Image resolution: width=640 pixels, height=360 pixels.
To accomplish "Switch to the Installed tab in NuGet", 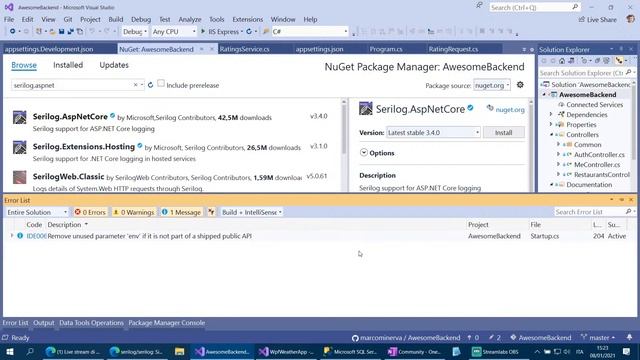I will click(68, 65).
